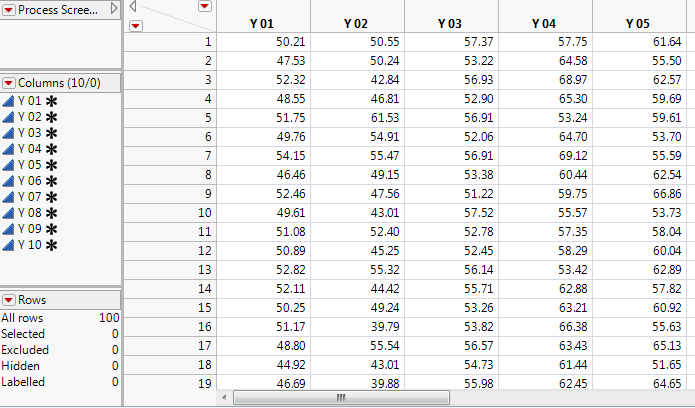Open the Process Screening table red triangle menu

(9, 10)
